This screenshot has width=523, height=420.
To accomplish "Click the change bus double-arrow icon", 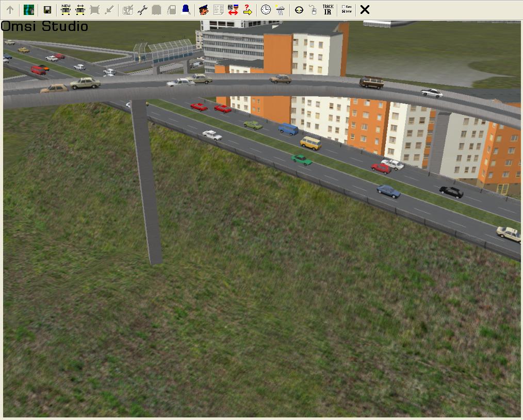I will tap(80, 10).
